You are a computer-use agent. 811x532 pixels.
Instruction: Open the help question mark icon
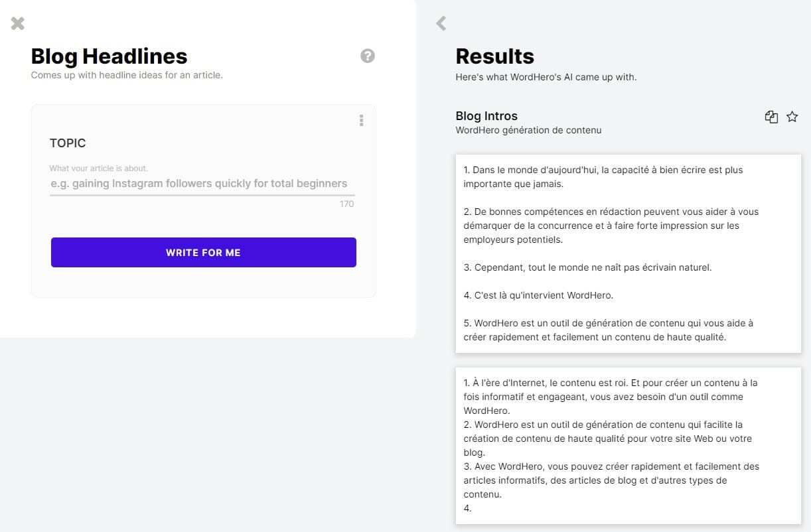(368, 56)
